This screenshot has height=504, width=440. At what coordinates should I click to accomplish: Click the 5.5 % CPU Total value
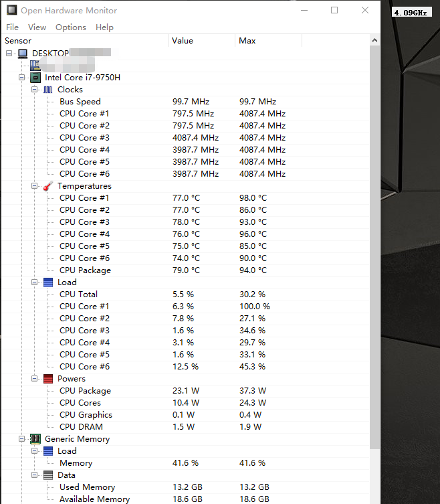point(183,295)
